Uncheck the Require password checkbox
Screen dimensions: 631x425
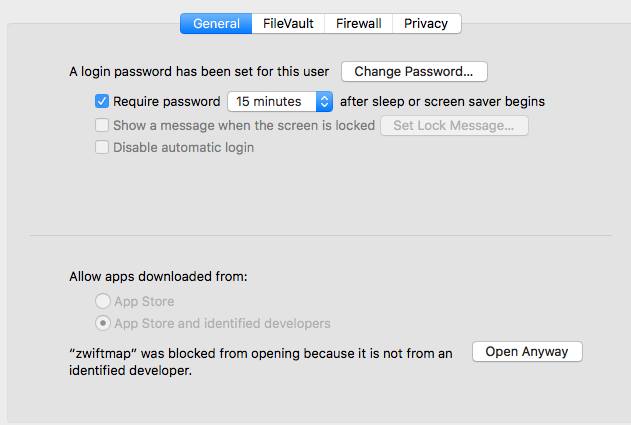click(x=102, y=101)
